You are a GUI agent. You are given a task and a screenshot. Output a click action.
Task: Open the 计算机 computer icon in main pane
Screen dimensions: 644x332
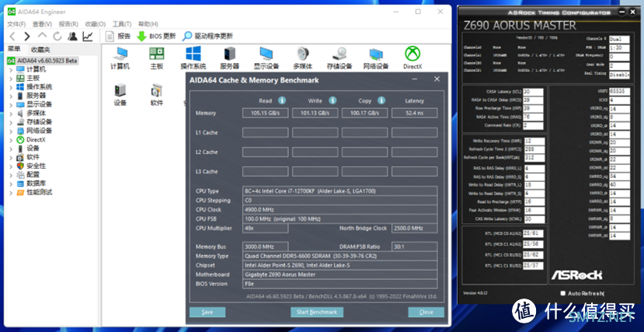[120, 58]
